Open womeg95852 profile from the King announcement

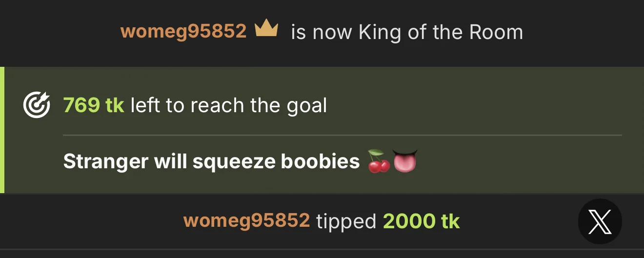183,32
